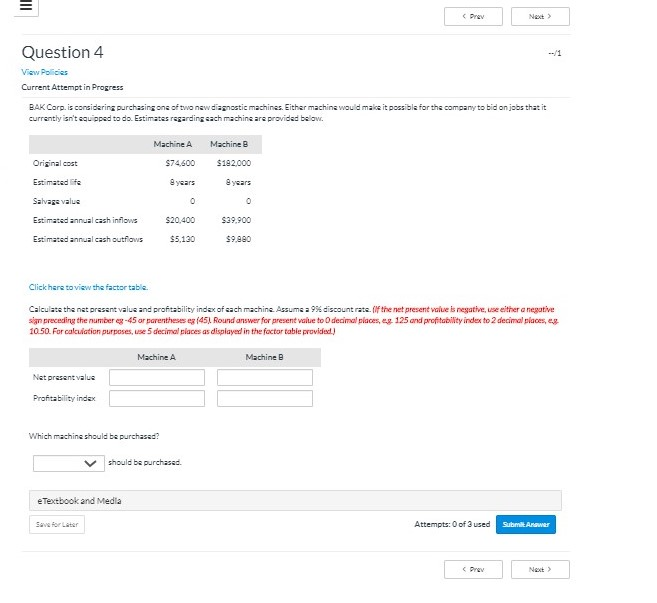Image resolution: width=657 pixels, height=603 pixels.
Task: Select Machine B annual inflows $39,900
Action: coord(236,220)
